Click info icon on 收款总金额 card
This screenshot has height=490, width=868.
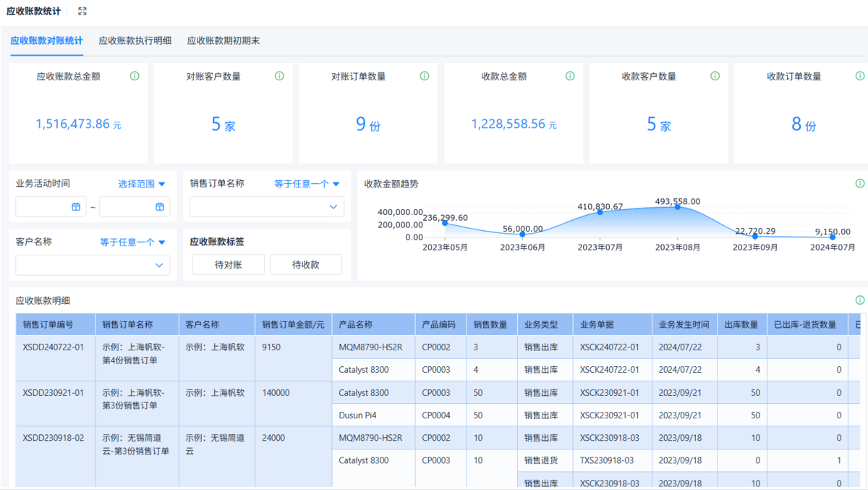click(x=570, y=76)
